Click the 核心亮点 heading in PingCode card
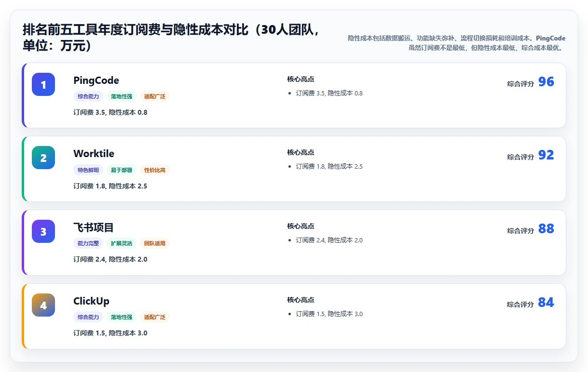588x372 pixels. (301, 79)
